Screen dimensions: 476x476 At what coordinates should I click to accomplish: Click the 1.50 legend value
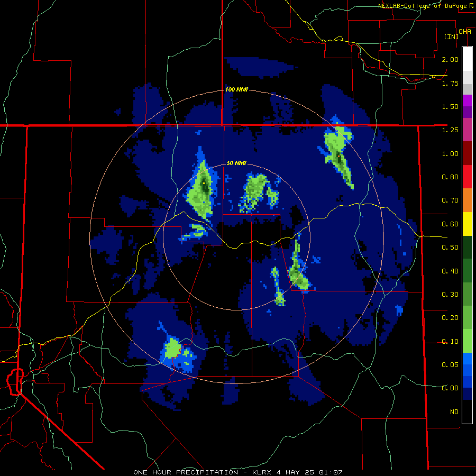coord(450,106)
